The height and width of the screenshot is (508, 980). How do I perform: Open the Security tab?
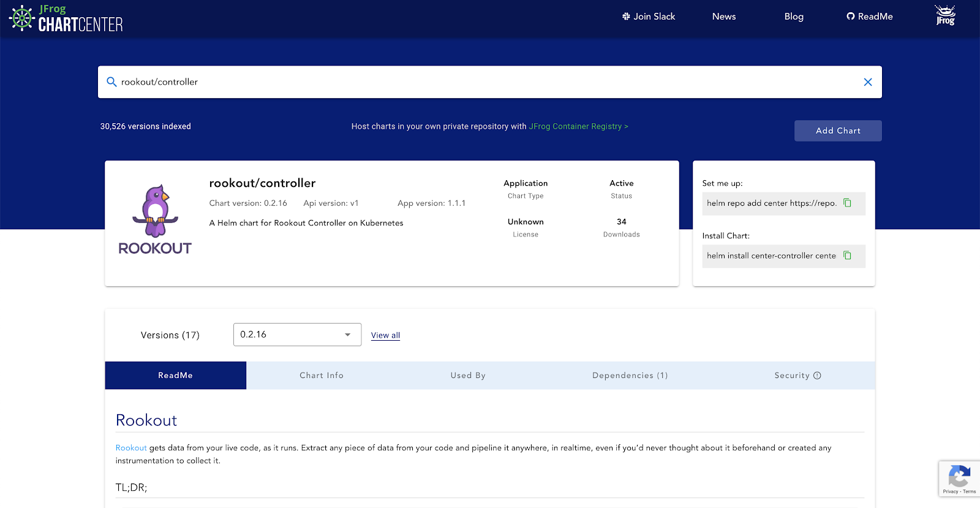tap(797, 376)
